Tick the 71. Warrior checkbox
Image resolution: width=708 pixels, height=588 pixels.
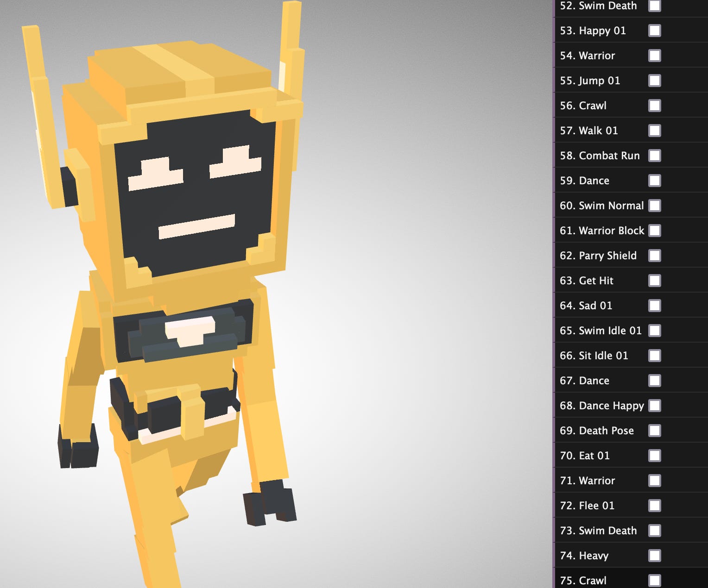[x=654, y=481]
